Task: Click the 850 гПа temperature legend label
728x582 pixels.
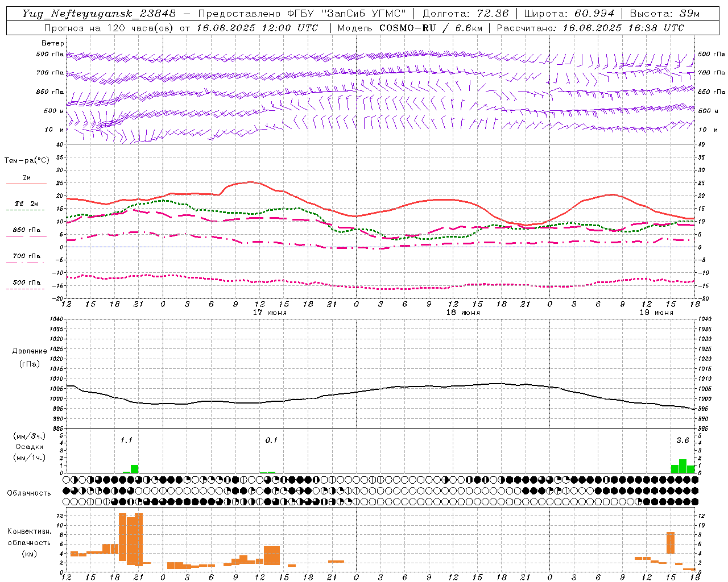Action: (x=27, y=230)
